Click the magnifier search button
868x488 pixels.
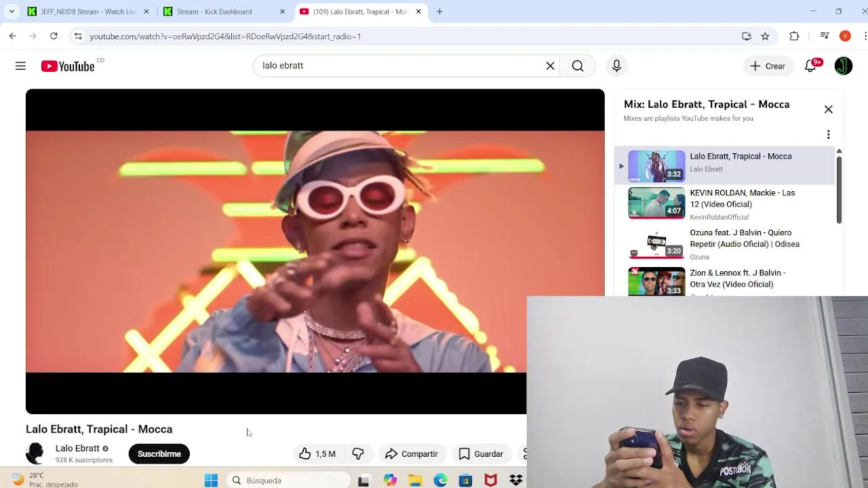(x=578, y=66)
